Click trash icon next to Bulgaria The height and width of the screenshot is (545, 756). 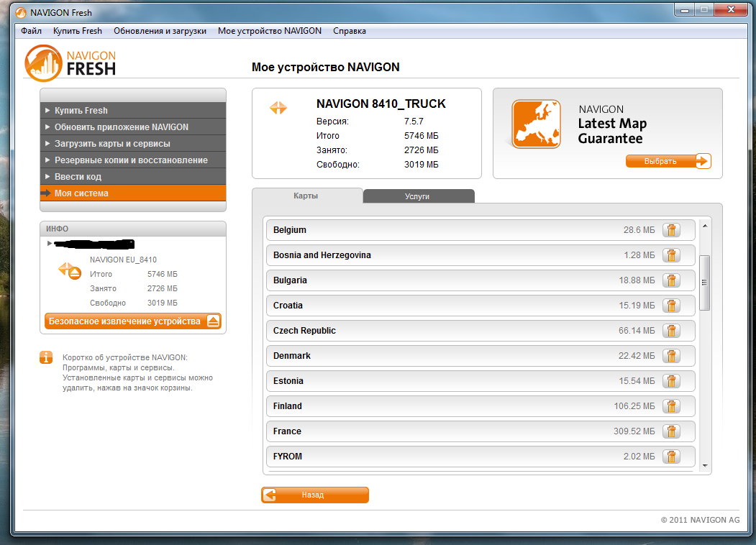tap(670, 280)
